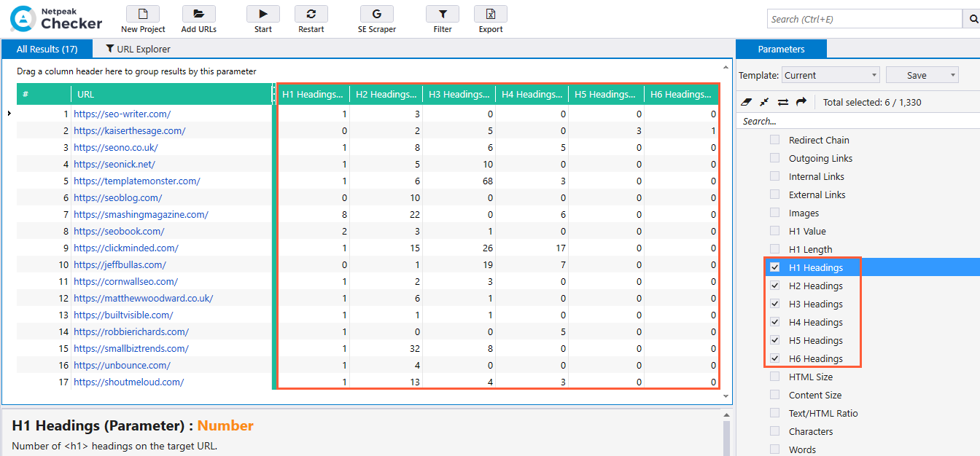Open the Add URLs folder icon
The image size is (980, 456).
198,14
